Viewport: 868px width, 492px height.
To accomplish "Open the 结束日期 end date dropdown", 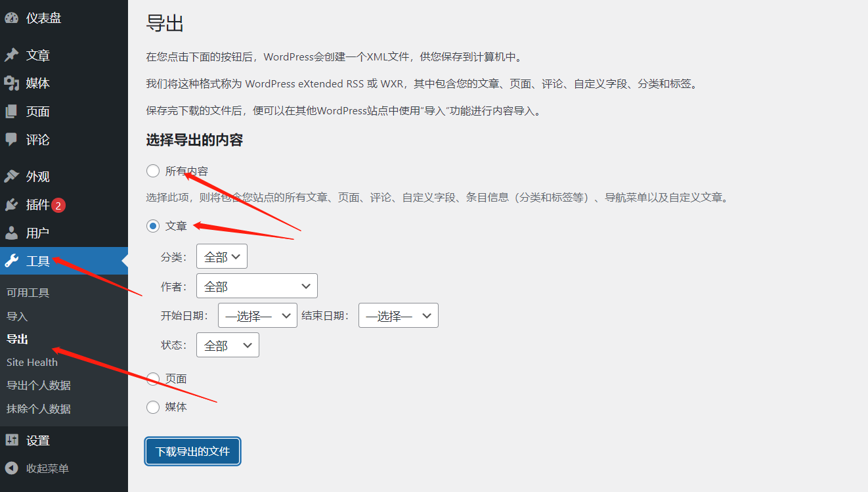I will click(x=398, y=316).
